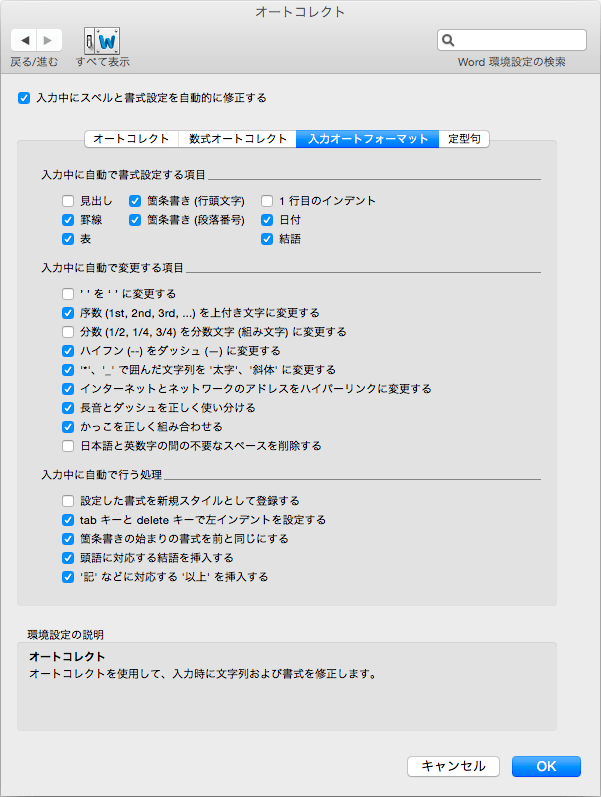
Task: Click the forward arrow navigation button
Action: point(49,40)
